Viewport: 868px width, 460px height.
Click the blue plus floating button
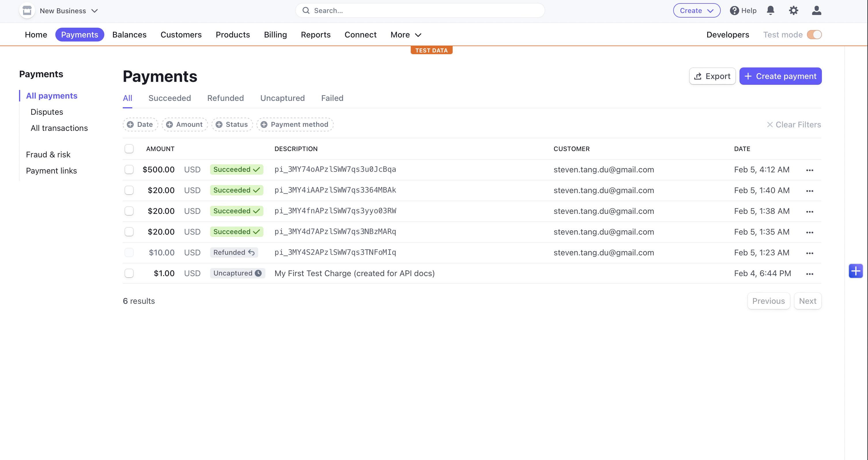click(855, 271)
